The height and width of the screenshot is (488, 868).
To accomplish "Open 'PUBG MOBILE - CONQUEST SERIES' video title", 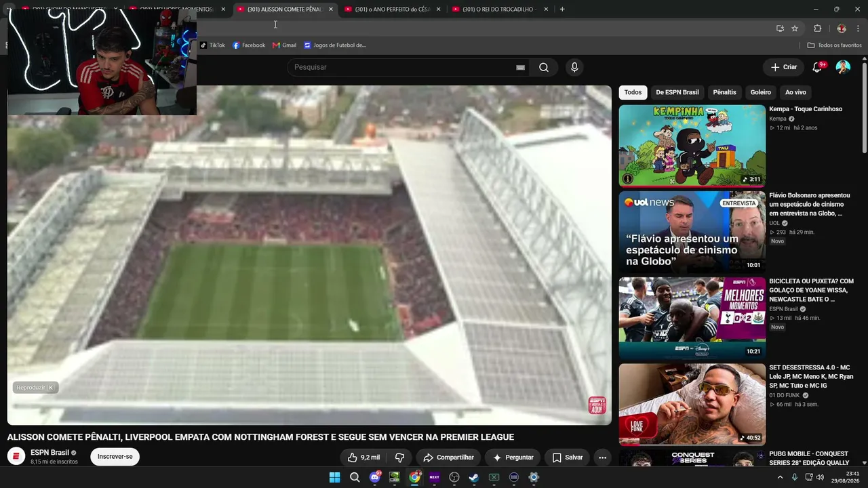I will (x=808, y=458).
